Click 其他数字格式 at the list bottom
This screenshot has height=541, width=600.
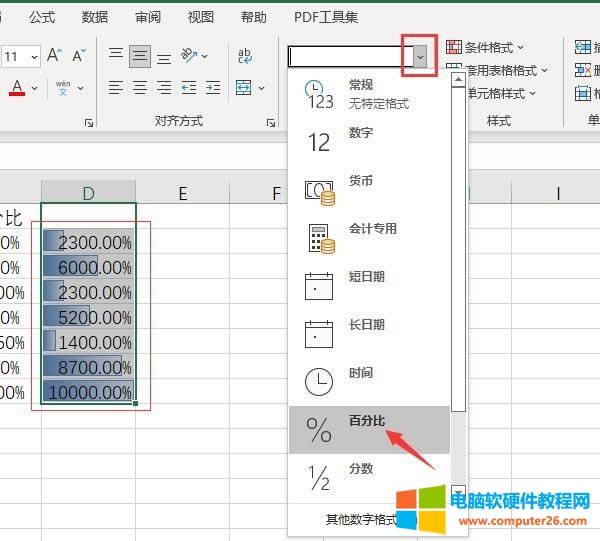tap(361, 519)
